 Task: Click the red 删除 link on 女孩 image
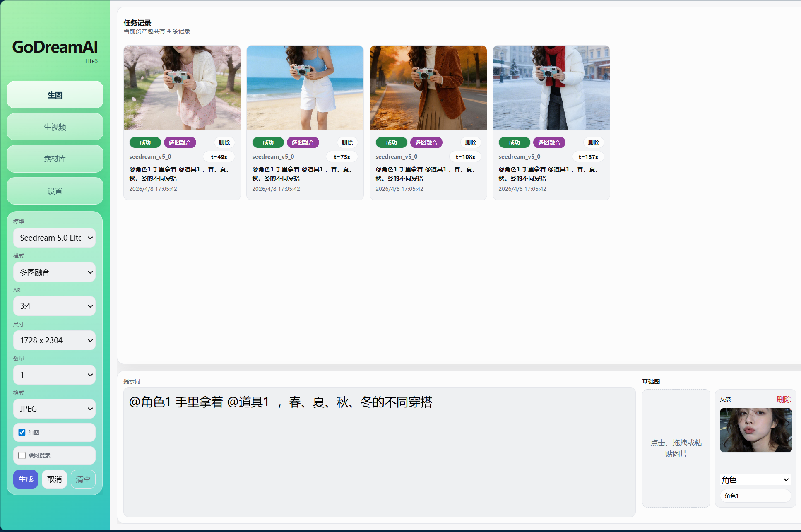(x=784, y=400)
